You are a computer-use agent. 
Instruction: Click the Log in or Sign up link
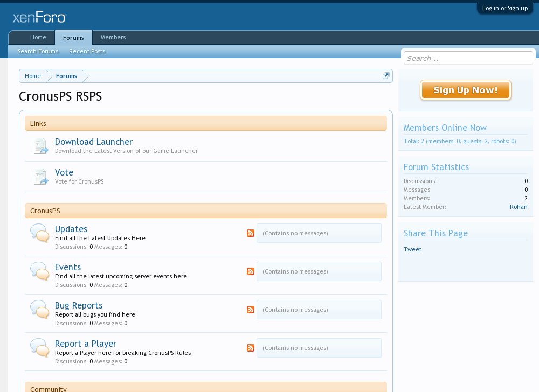click(x=505, y=8)
